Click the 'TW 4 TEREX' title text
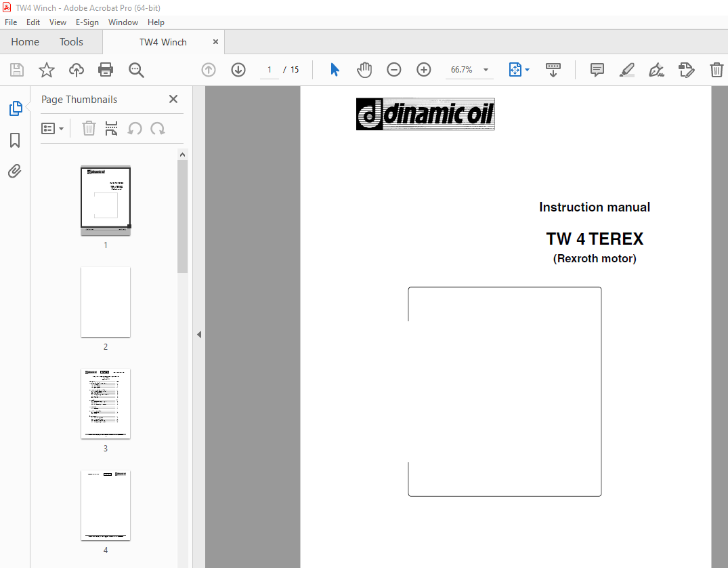The width and height of the screenshot is (728, 568). coord(595,239)
